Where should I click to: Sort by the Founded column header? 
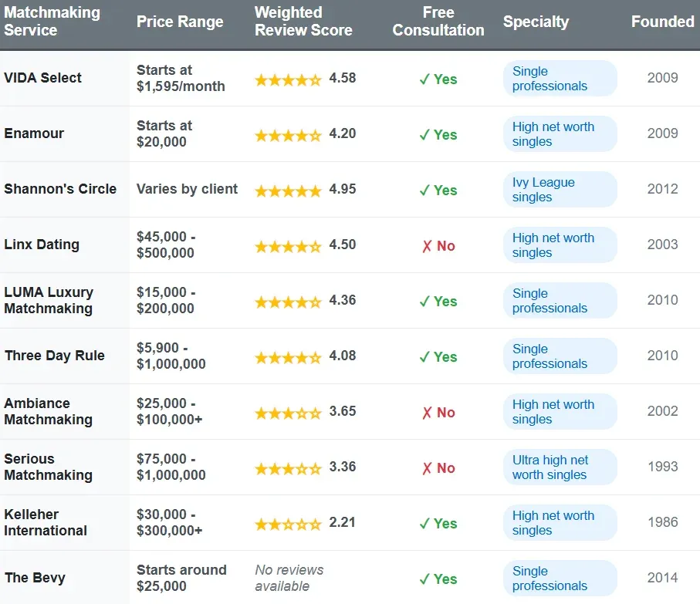click(661, 22)
